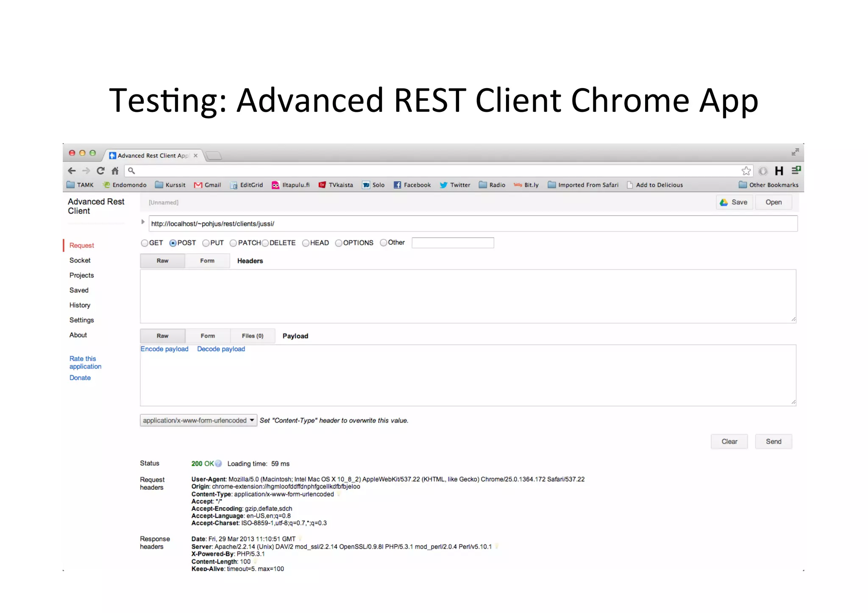Go forward using the browser forward arrow
The height and width of the screenshot is (613, 868).
86,171
